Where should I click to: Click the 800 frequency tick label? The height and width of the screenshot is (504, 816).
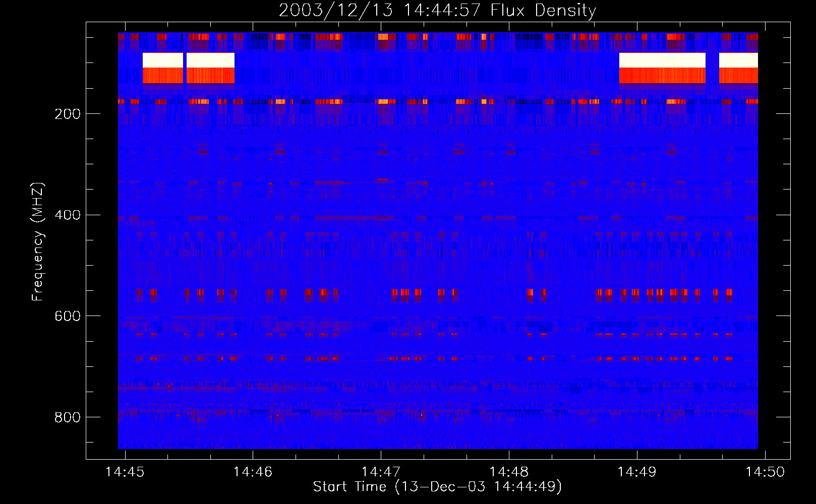click(68, 417)
